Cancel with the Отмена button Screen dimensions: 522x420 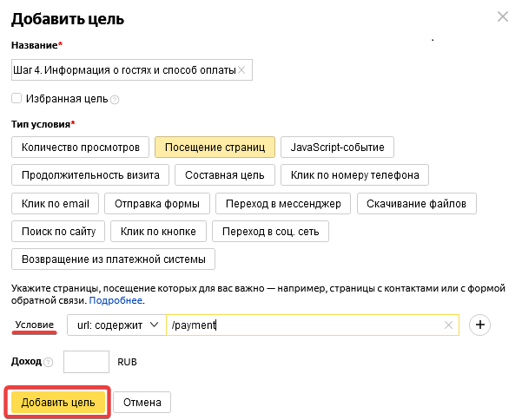coord(142,403)
